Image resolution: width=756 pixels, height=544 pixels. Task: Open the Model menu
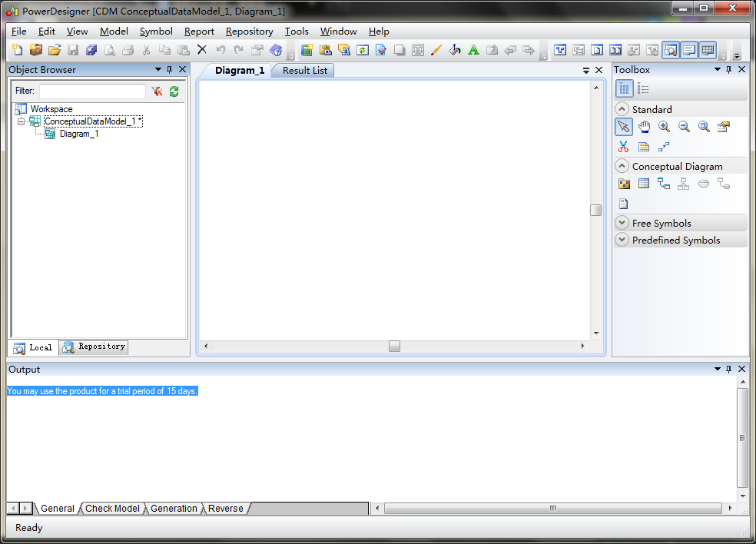(114, 32)
